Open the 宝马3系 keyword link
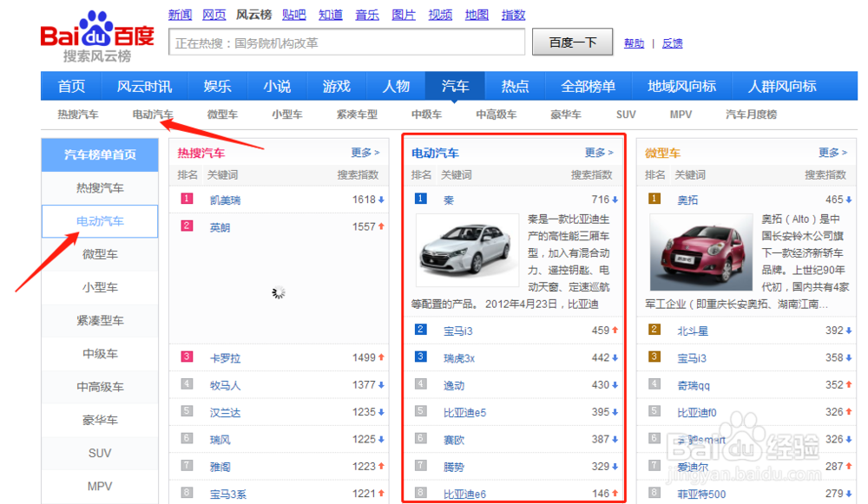The image size is (868, 504). pyautogui.click(x=228, y=494)
